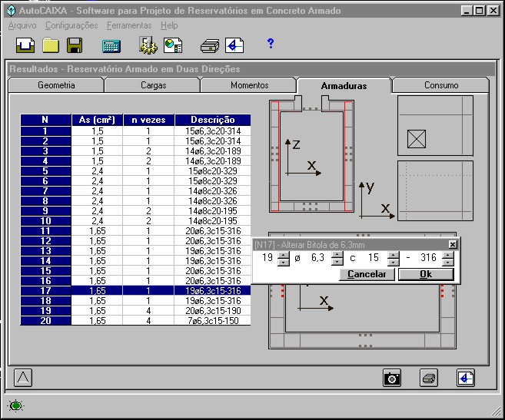Click the Descrição column header
Viewport: 505px width, 420px height.
(213, 120)
